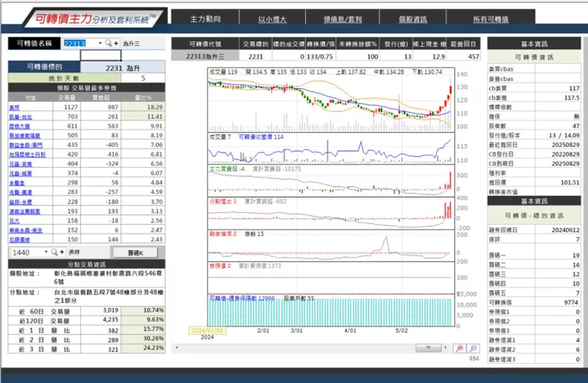Open the 領息/套利 tab

tap(342, 19)
